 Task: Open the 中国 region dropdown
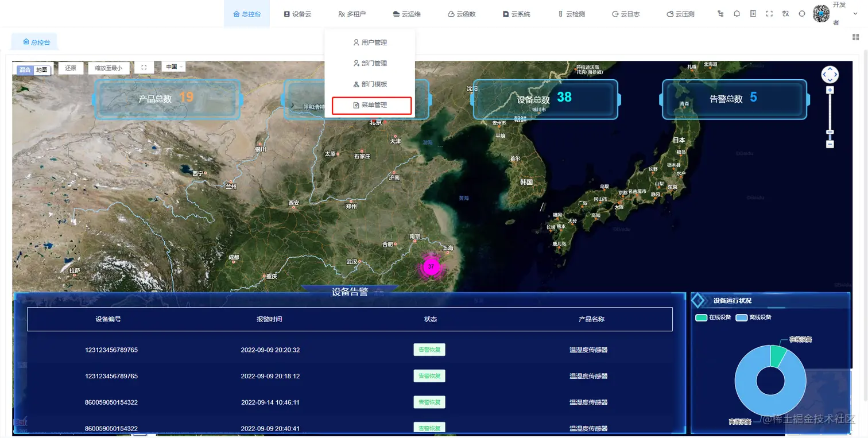click(174, 67)
